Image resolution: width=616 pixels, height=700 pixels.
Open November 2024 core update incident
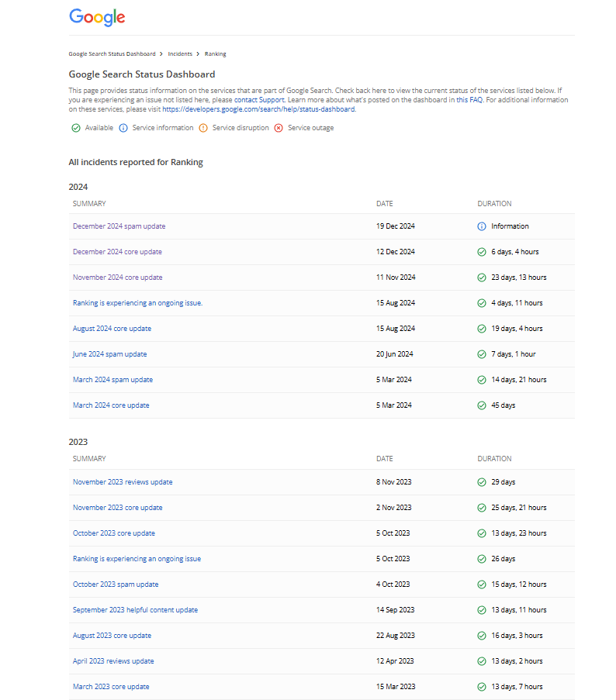tap(117, 278)
